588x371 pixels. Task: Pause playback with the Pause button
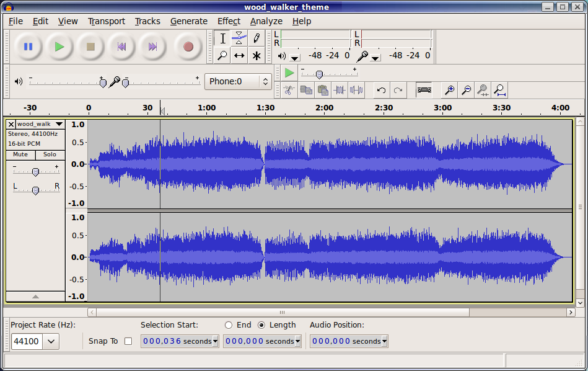[x=28, y=47]
